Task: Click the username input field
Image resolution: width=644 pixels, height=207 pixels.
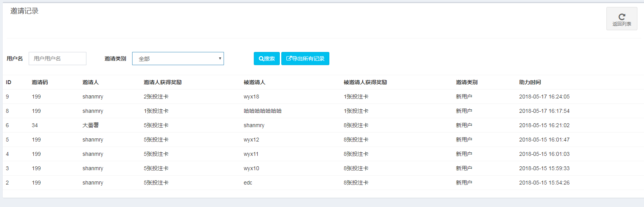Action: click(57, 59)
